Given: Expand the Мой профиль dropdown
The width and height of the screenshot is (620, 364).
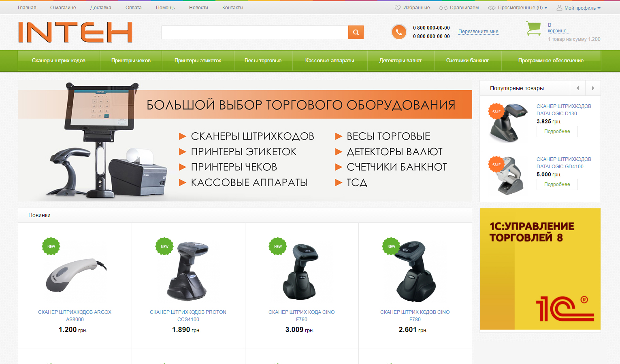Looking at the screenshot, I should pyautogui.click(x=582, y=8).
